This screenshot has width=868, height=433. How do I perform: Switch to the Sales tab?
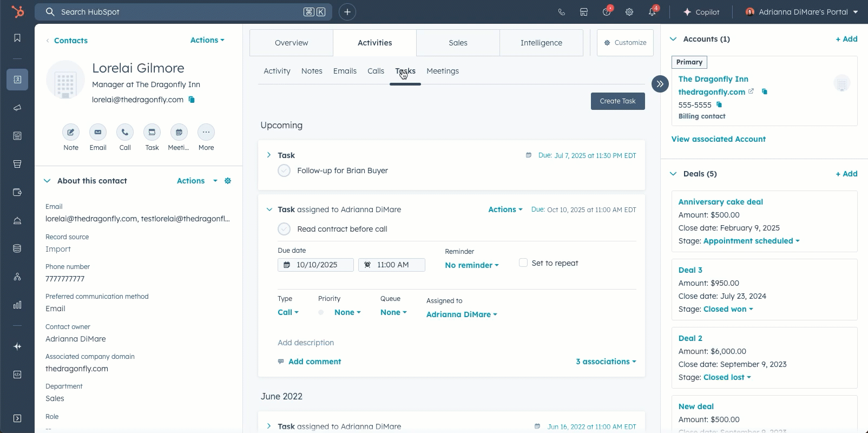[x=458, y=43]
